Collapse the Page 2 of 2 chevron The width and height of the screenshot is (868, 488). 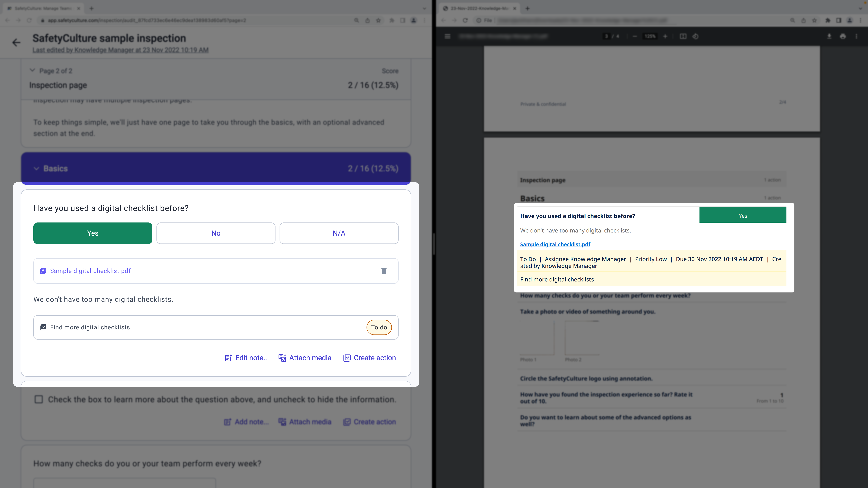coord(32,70)
